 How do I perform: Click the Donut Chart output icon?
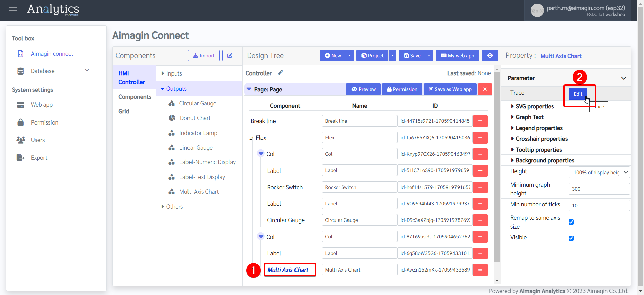click(x=172, y=118)
